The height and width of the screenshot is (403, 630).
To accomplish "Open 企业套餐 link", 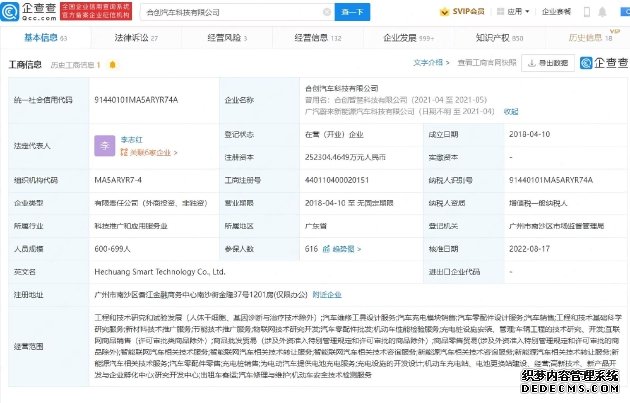I will pos(556,12).
